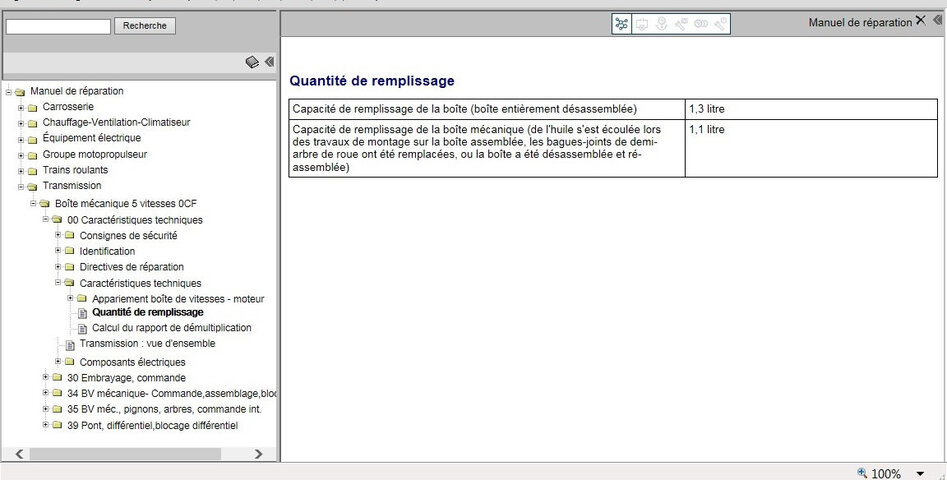Expand the Groupe motopropulseur folder
Viewport: 947px width, 480px height.
click(x=21, y=155)
